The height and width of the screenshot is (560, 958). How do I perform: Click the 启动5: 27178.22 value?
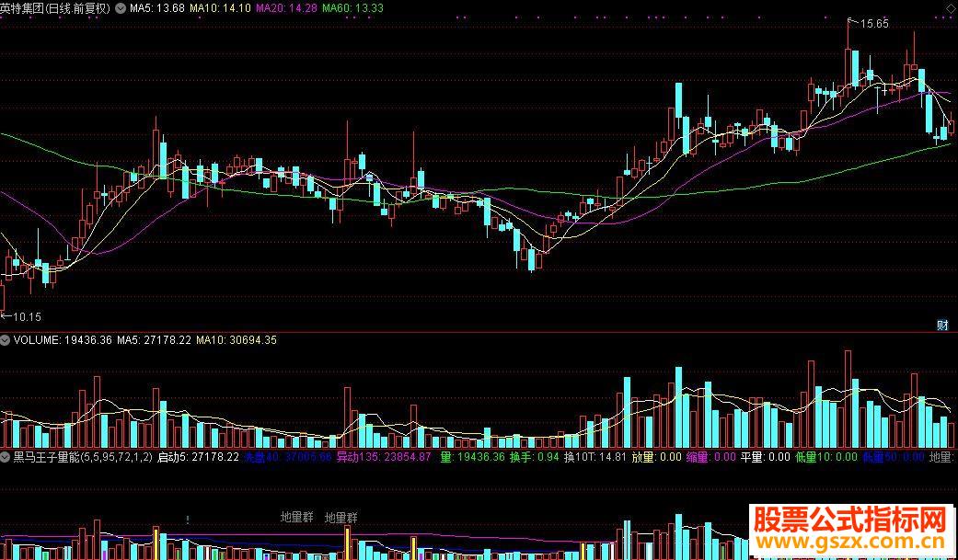[198, 456]
